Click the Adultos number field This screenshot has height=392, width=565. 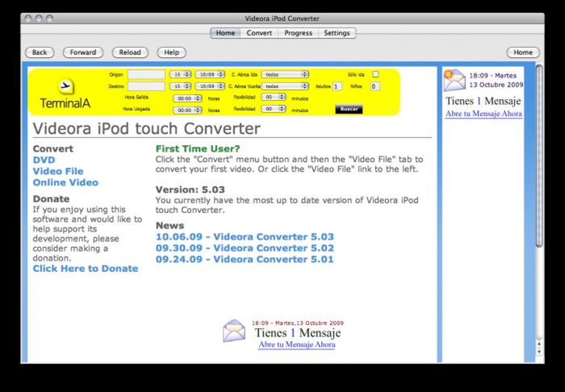337,86
